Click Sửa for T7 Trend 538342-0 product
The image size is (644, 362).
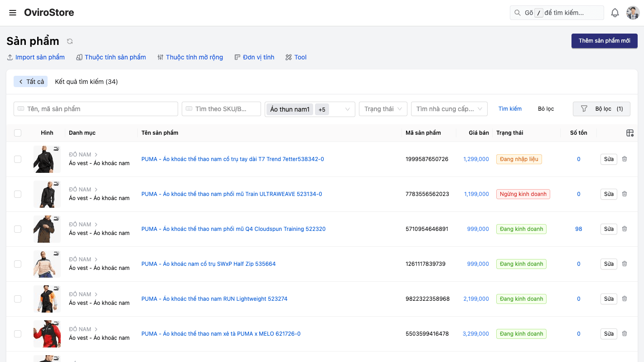pyautogui.click(x=609, y=159)
